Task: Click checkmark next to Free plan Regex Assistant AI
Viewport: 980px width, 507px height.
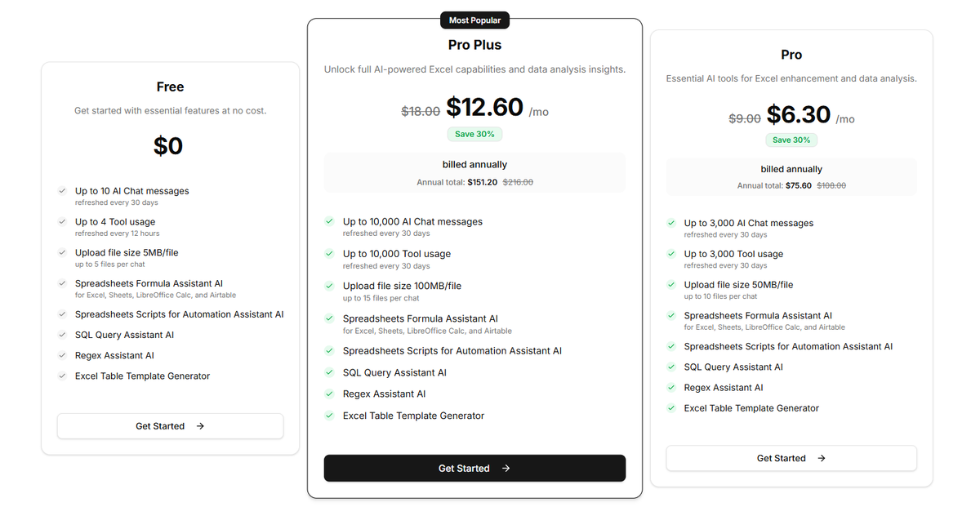Action: [x=62, y=355]
